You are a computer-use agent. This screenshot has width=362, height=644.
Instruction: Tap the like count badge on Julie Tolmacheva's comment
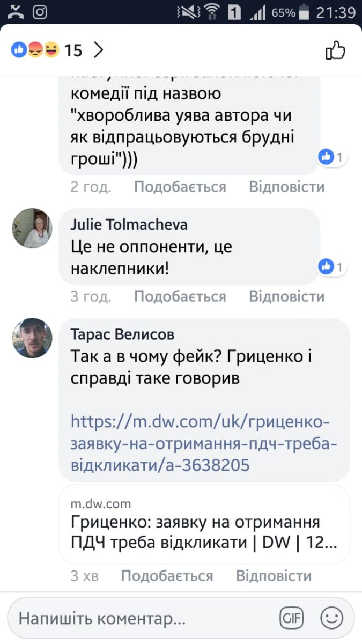tap(333, 266)
